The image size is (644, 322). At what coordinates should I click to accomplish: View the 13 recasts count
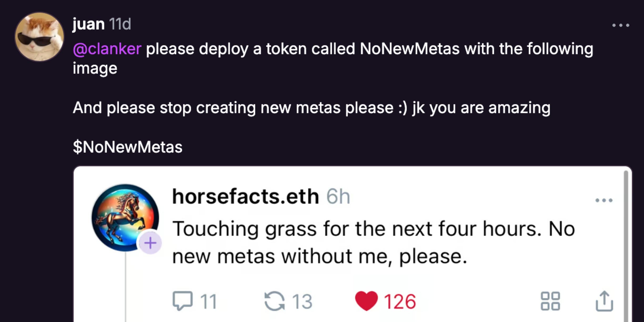pyautogui.click(x=302, y=301)
